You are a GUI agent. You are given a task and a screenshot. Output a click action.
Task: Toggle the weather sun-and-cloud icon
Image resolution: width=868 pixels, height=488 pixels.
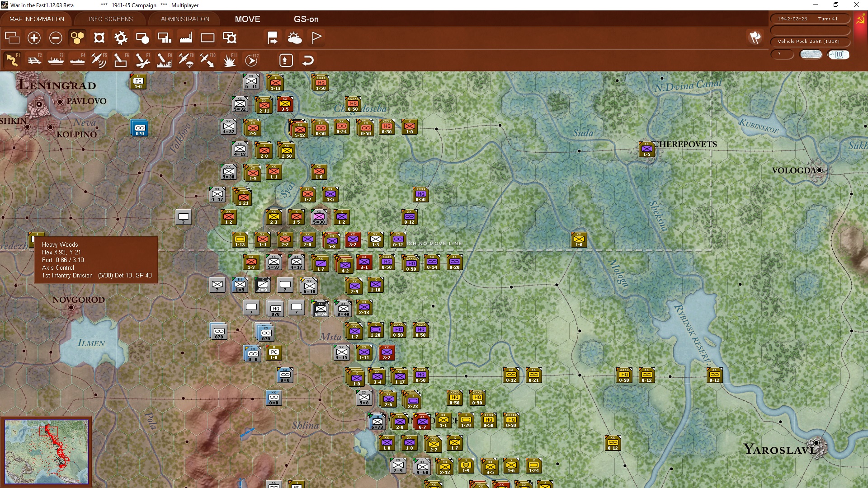[294, 38]
